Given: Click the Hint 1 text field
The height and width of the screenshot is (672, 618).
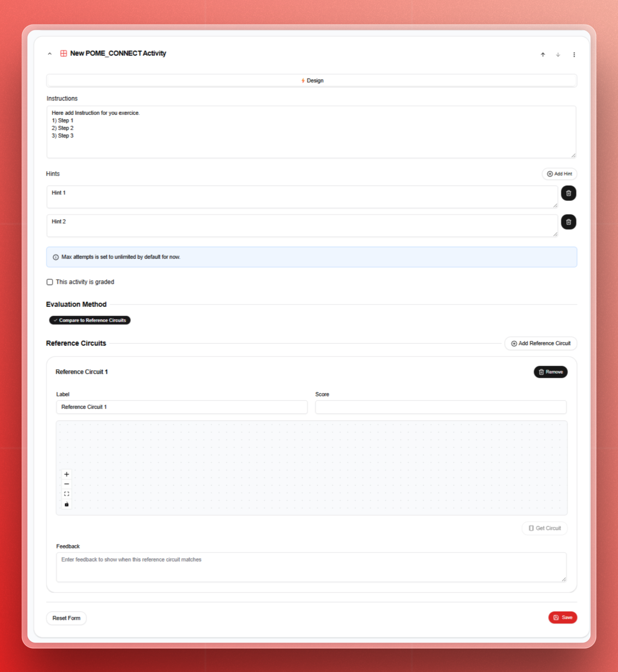Looking at the screenshot, I should click(x=302, y=197).
